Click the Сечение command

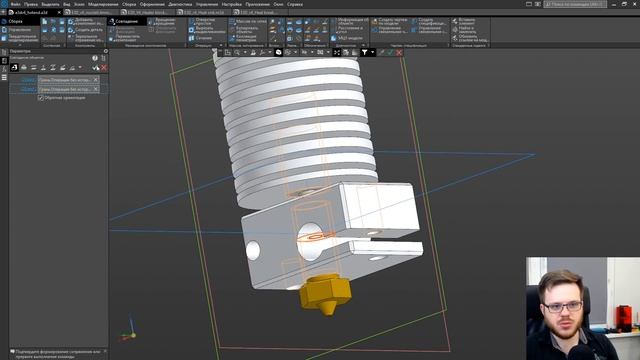pos(200,38)
